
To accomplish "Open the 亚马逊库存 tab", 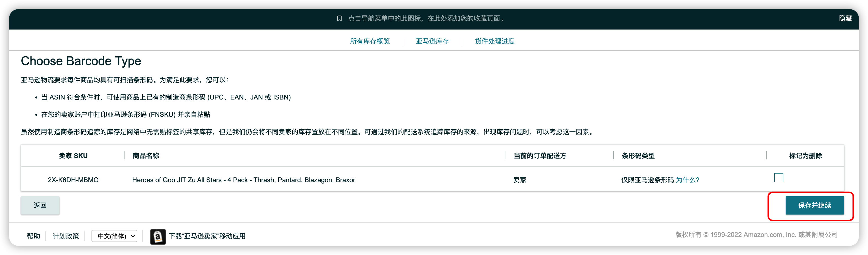I will point(432,41).
